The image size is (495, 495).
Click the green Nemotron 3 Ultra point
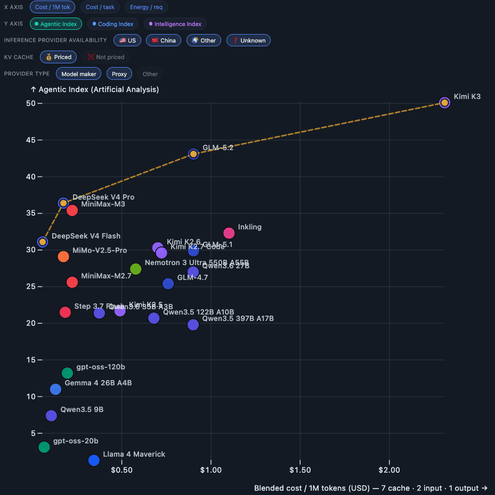tap(135, 269)
